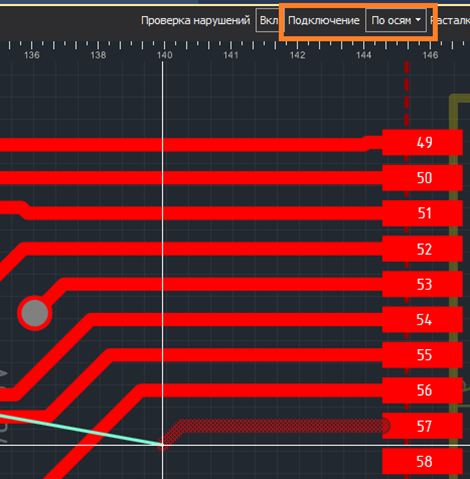Image resolution: width=470 pixels, height=479 pixels.
Task: Select pad number 50
Action: coord(422,178)
